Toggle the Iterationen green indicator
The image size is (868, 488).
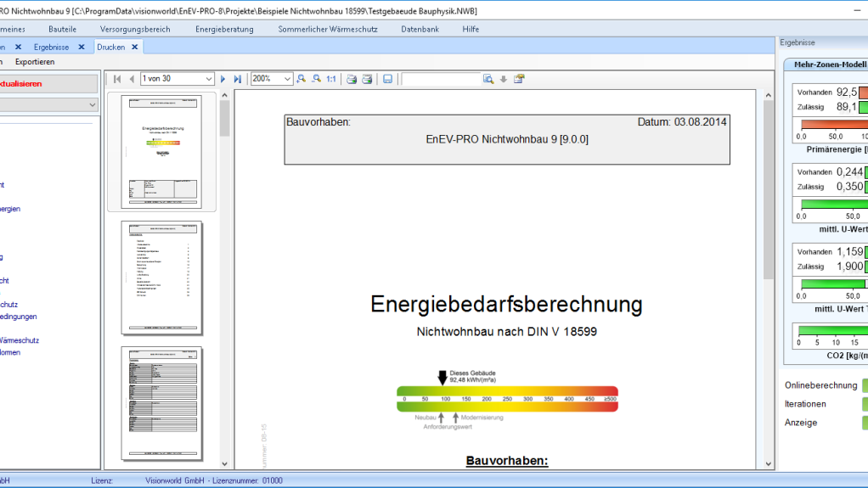point(865,405)
